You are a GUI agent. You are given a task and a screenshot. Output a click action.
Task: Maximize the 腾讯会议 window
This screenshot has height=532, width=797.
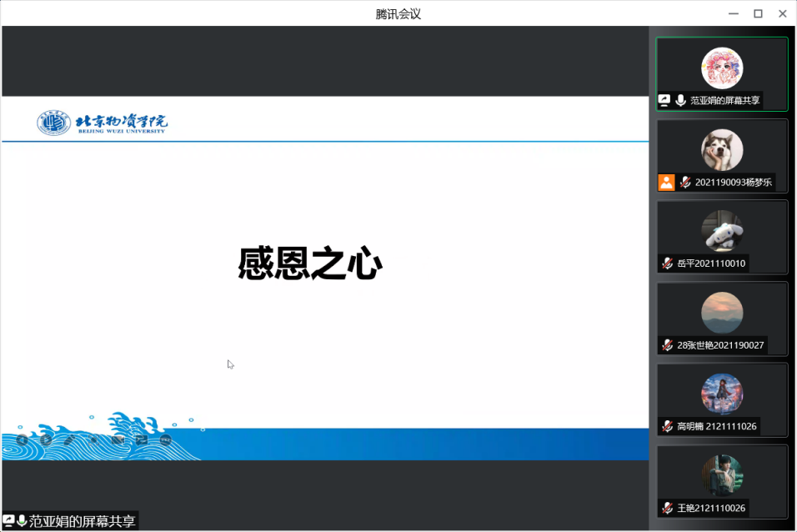coord(758,13)
